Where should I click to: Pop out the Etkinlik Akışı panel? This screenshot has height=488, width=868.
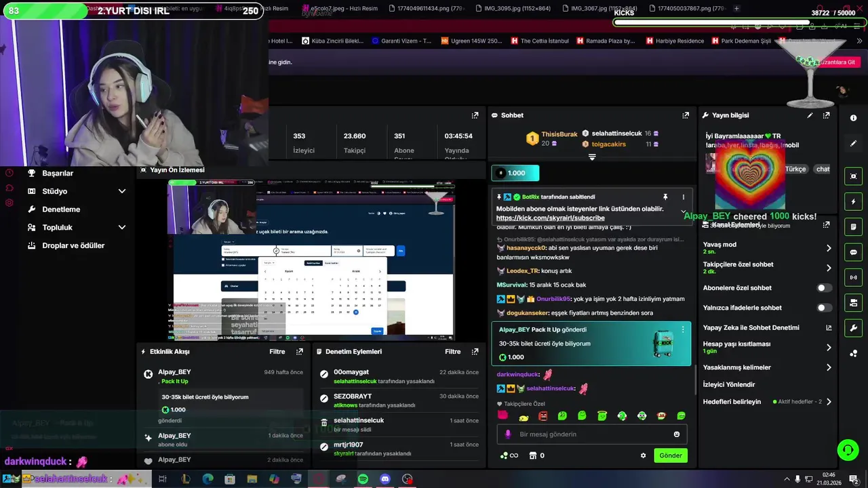coord(300,352)
